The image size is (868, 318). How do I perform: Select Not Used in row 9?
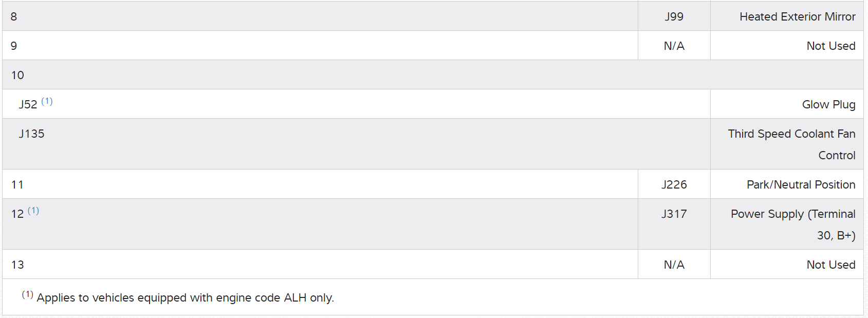click(830, 46)
